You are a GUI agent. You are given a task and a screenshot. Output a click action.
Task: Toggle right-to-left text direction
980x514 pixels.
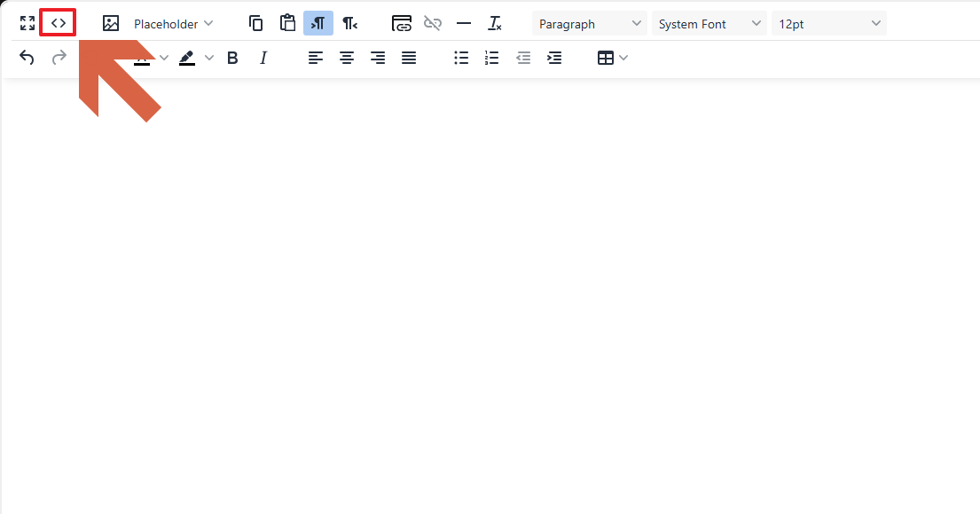[349, 24]
